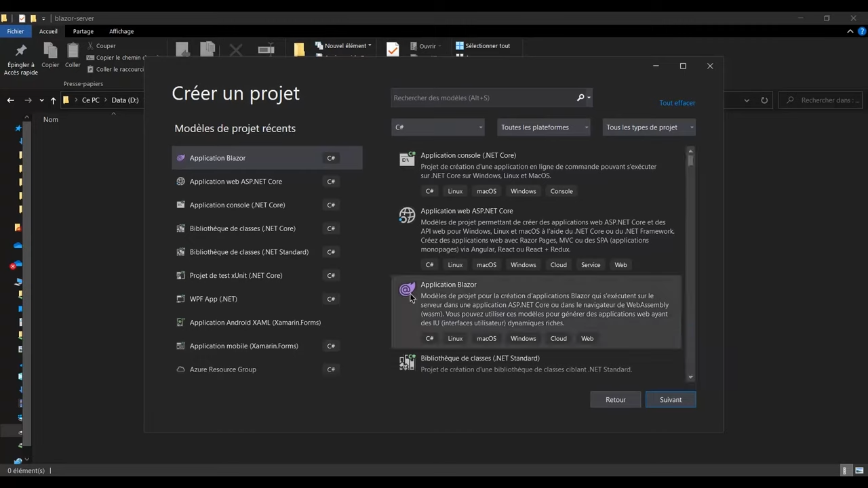The width and height of the screenshot is (868, 488).
Task: Open the C# language filter dropdown
Action: pos(437,127)
